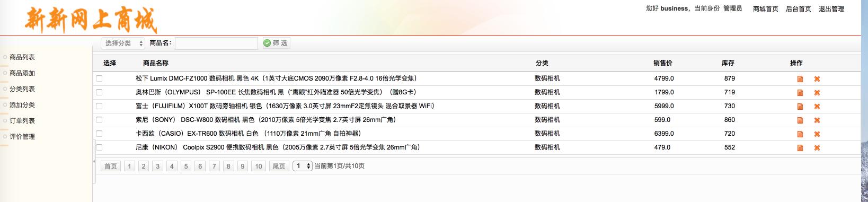Image resolution: width=868 pixels, height=202 pixels.
Task: Tick the checkbox for 富士 X100T
Action: click(99, 106)
